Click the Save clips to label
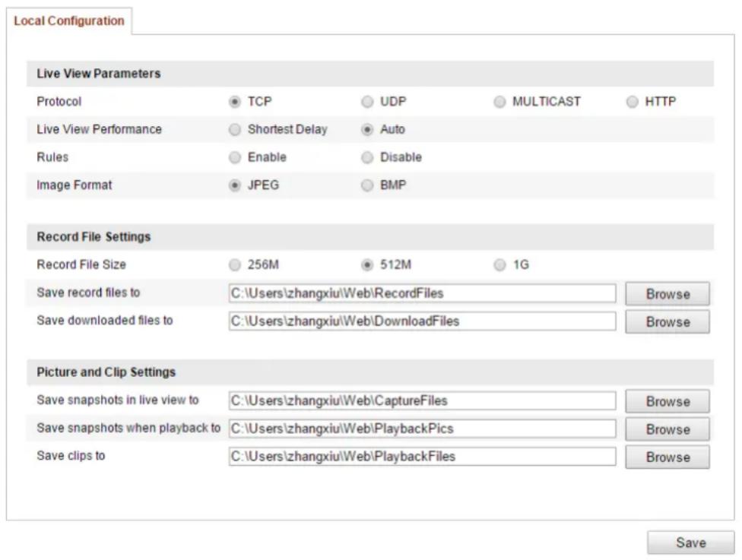Image resolution: width=742 pixels, height=560 pixels. click(x=71, y=456)
